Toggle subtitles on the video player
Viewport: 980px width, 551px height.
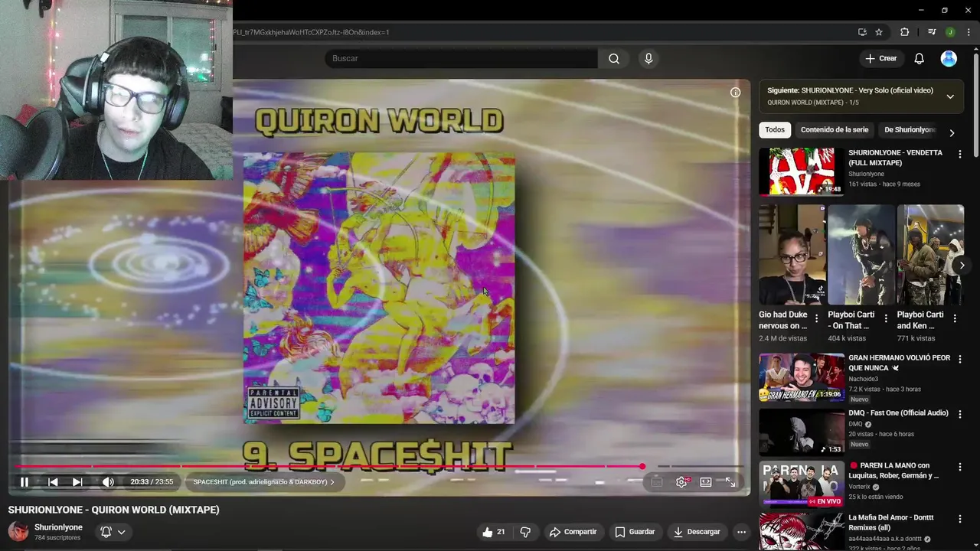click(656, 482)
